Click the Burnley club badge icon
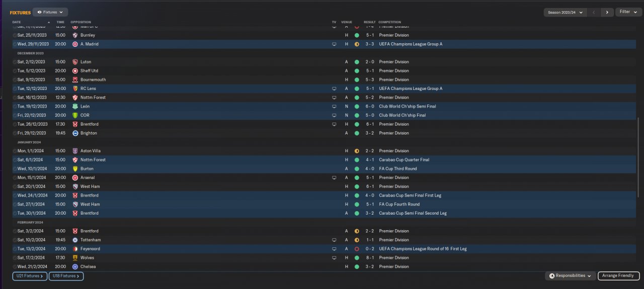 point(75,35)
